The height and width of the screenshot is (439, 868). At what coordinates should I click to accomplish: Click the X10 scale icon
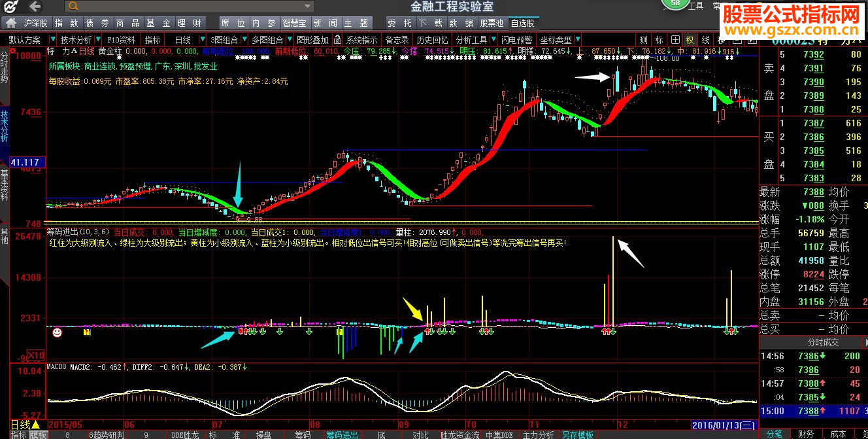coord(37,356)
